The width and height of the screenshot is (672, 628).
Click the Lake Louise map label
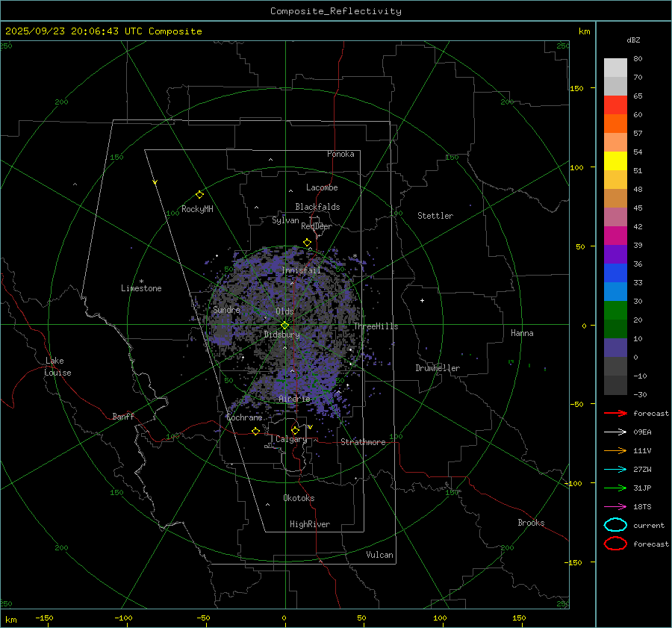point(58,367)
